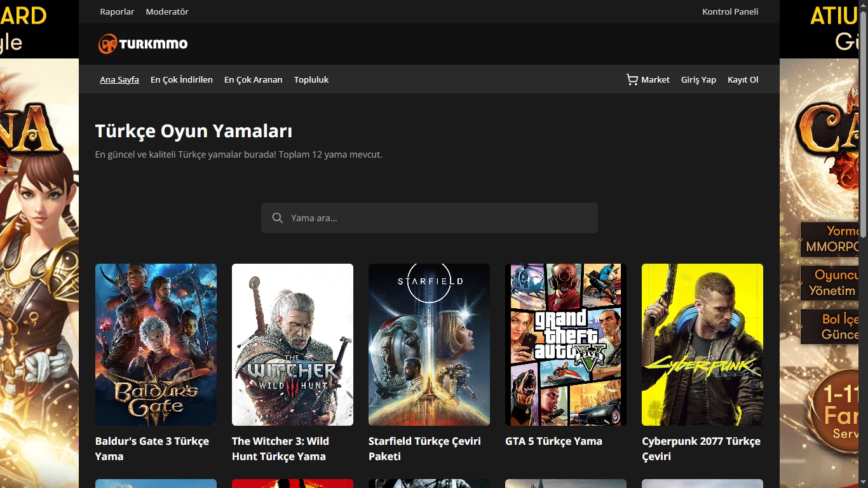Open the En Çok Aranan page
Screen dimensions: 868x488
[253, 79]
